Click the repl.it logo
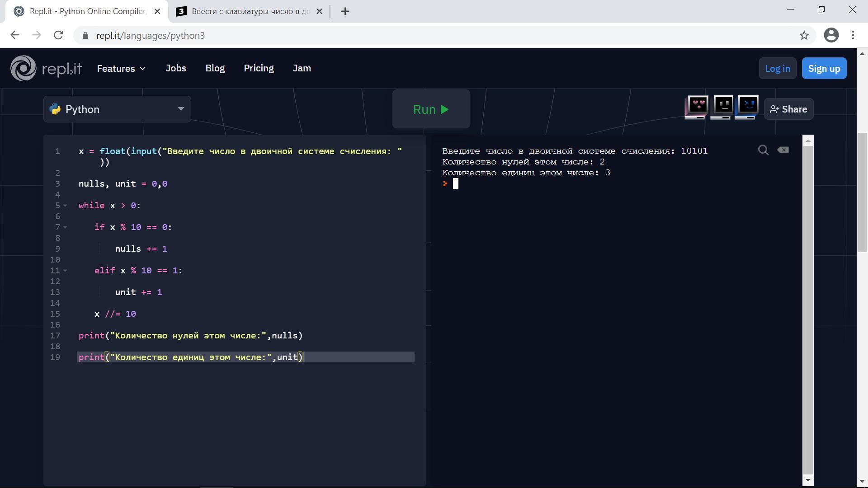Viewport: 868px width, 488px height. coord(46,69)
